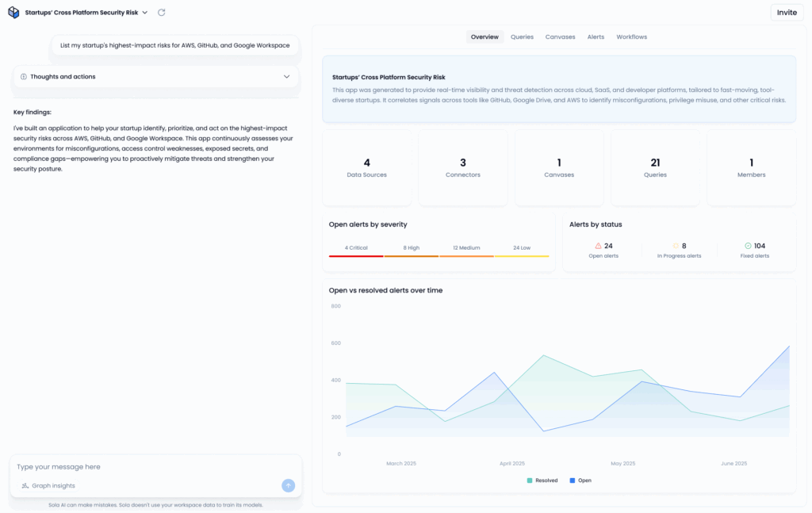Click the Medium segment of the severity bar

pos(466,257)
